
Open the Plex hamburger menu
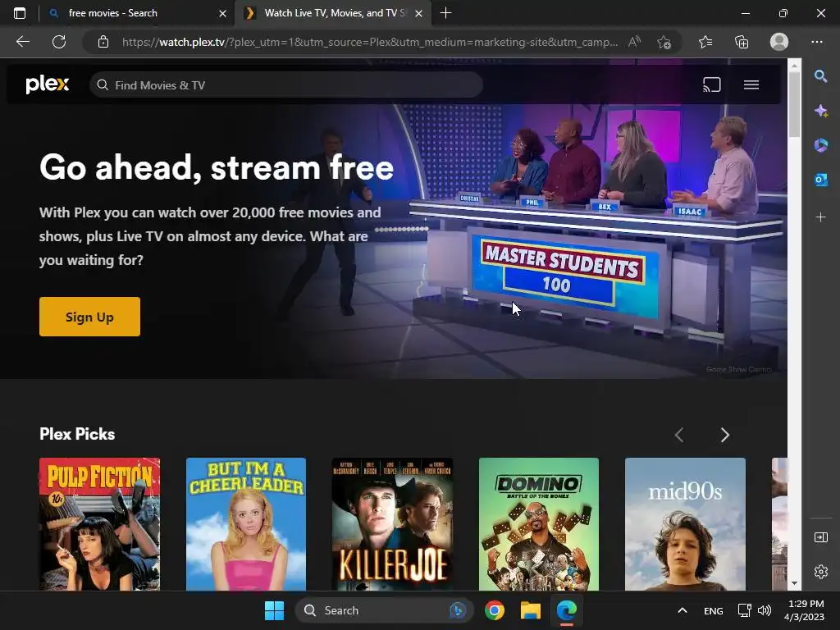751,84
